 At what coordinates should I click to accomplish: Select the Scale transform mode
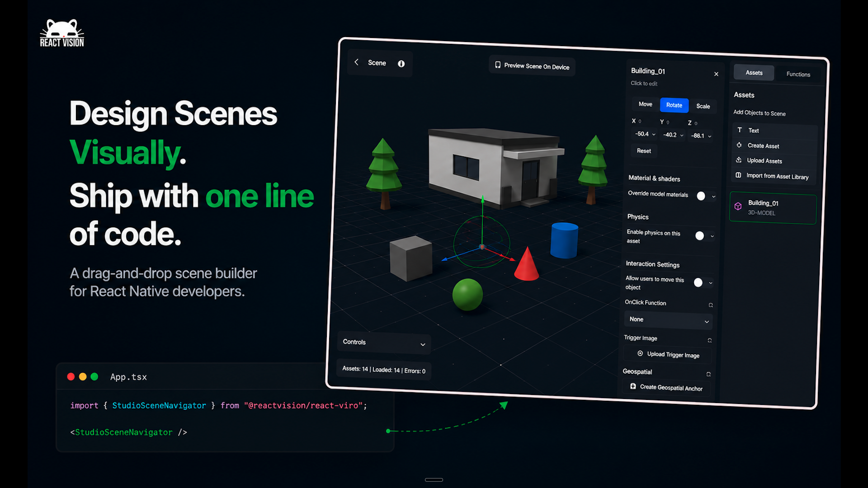tap(703, 106)
